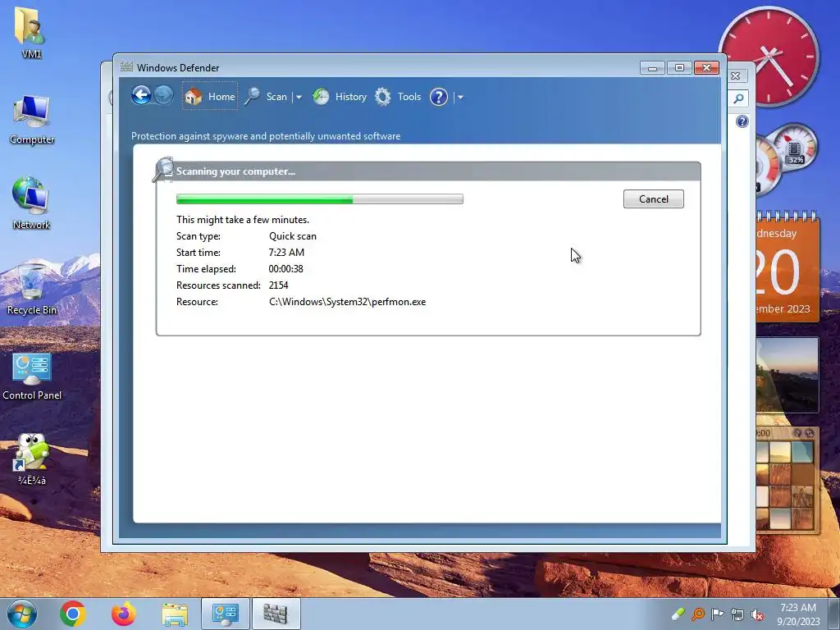Open Action Center flag in the tray
This screenshot has height=630, width=840.
[717, 614]
